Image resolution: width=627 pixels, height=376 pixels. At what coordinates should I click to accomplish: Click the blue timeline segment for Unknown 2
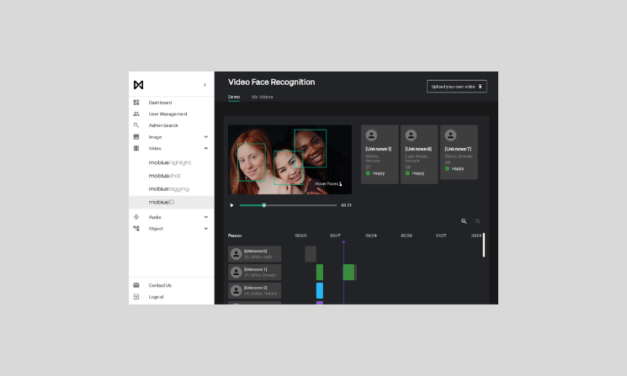[x=319, y=290]
